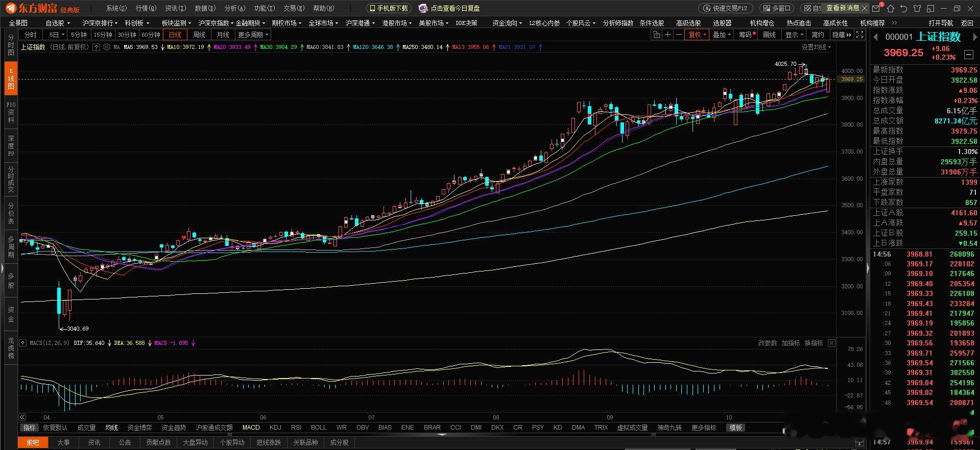Open 系统(S) menu
The height and width of the screenshot is (450, 980).
(116, 8)
